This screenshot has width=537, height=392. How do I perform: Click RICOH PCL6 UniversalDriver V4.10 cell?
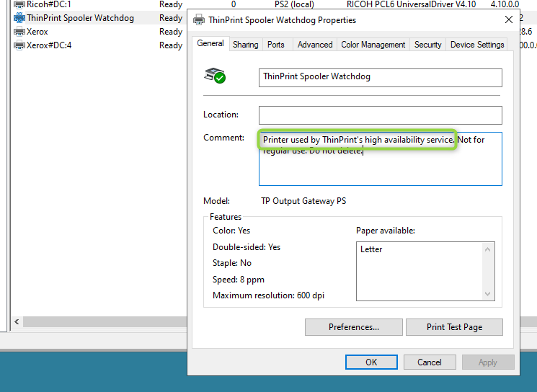click(x=412, y=4)
